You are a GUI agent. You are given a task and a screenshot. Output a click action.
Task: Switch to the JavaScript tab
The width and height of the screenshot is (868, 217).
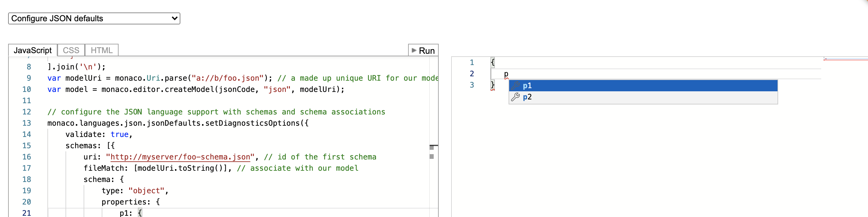click(33, 50)
